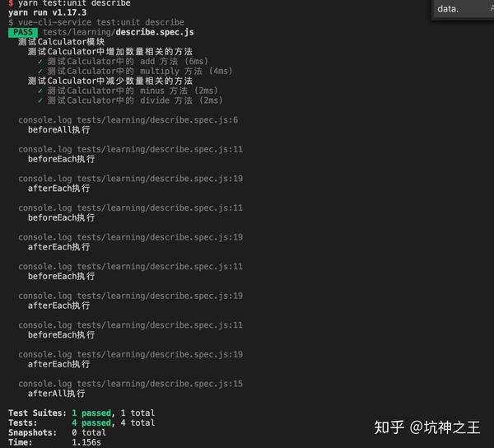Click the 'Time:' summary label
Image resolution: width=494 pixels, height=448 pixels.
20,442
